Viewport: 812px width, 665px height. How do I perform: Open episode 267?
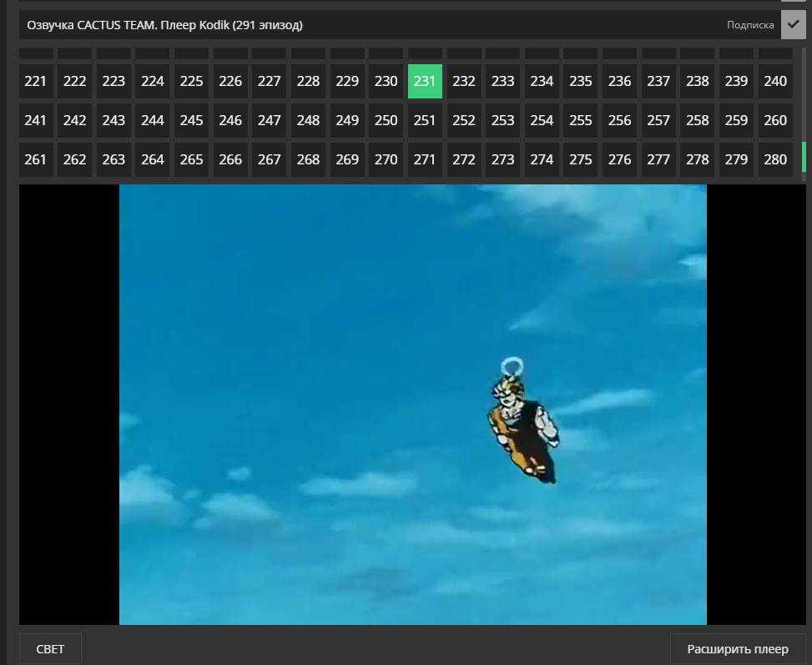pos(270,159)
